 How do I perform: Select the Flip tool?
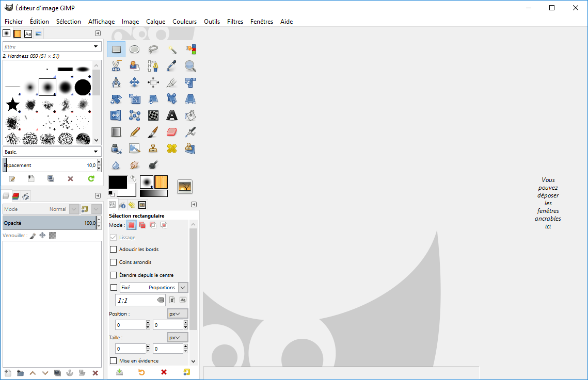(116, 115)
